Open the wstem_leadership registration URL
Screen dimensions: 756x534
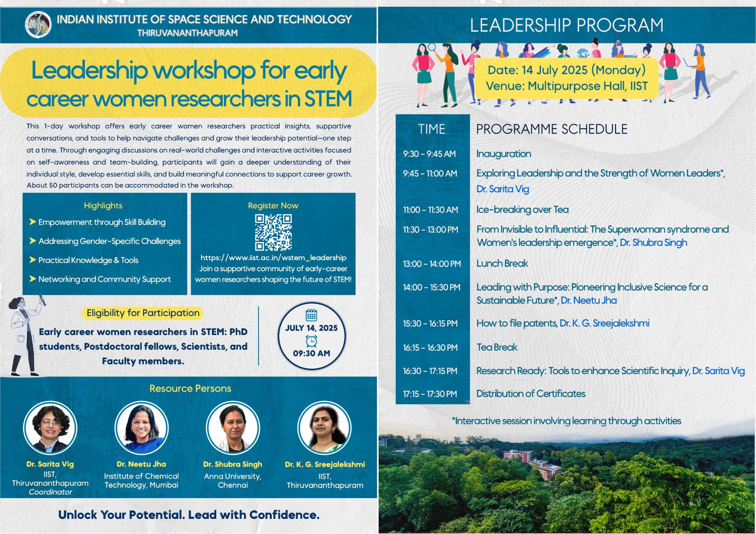(273, 258)
